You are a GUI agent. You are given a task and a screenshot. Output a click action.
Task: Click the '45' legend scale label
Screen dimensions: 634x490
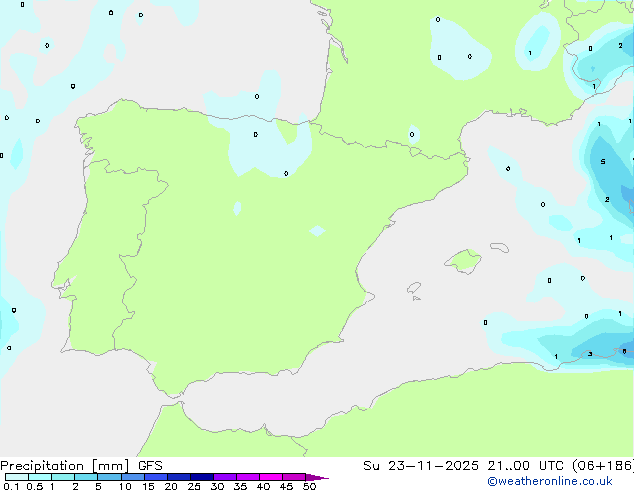(286, 486)
